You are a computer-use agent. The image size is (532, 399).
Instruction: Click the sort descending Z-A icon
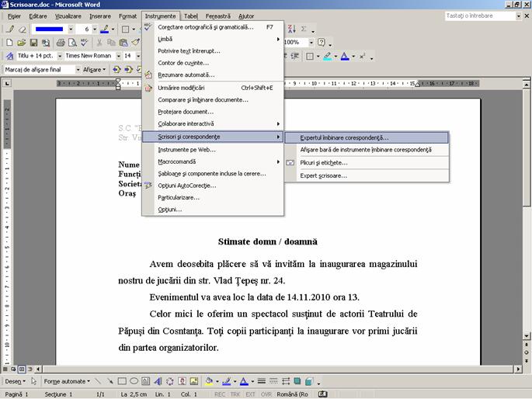290,29
